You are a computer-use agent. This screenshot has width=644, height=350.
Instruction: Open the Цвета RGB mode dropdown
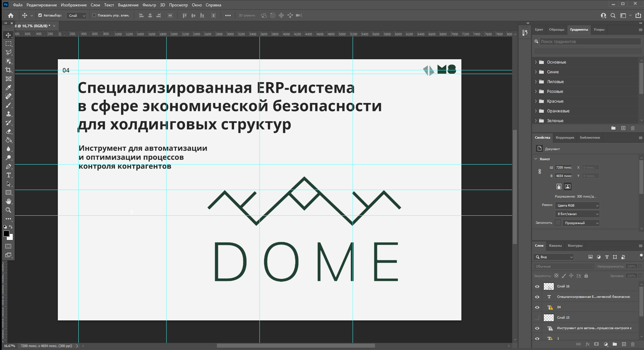577,205
